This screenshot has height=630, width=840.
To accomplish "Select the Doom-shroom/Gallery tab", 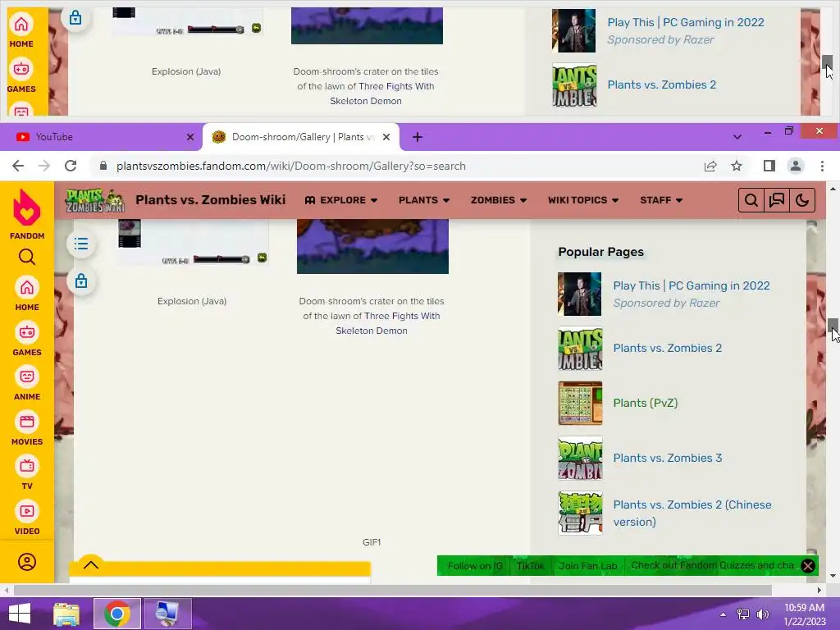I will pos(300,137).
